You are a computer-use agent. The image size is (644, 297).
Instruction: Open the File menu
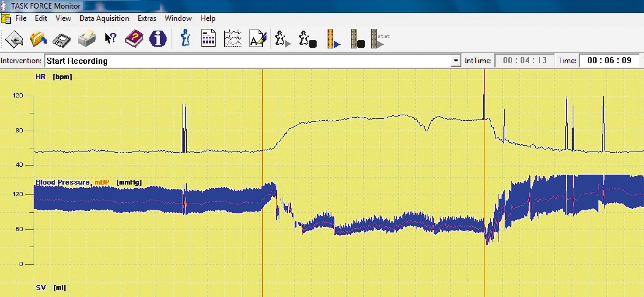(21, 19)
